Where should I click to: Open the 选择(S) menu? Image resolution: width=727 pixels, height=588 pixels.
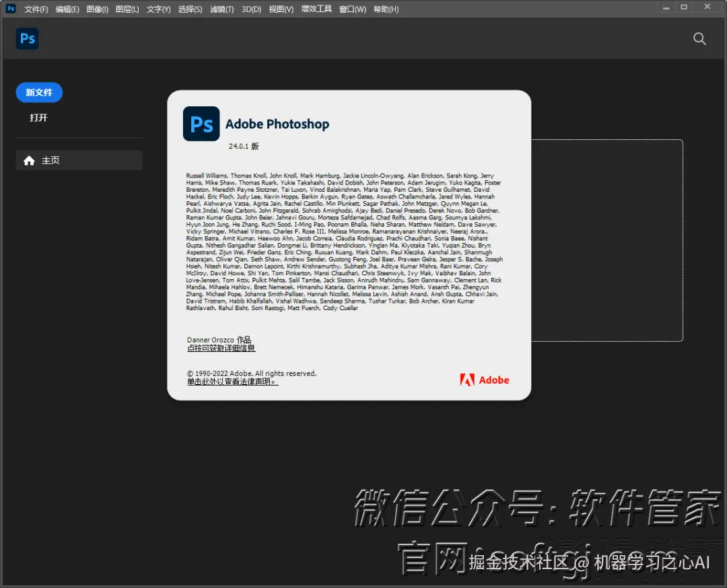(x=190, y=9)
